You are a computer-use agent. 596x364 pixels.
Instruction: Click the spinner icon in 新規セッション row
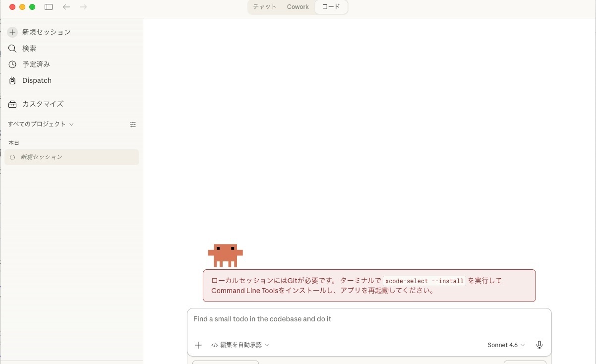click(x=13, y=157)
